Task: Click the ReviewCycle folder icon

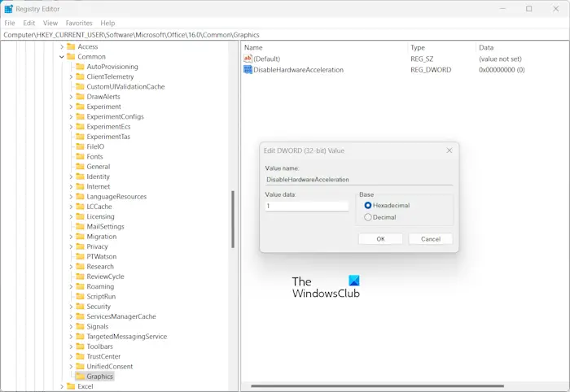Action: [80, 277]
